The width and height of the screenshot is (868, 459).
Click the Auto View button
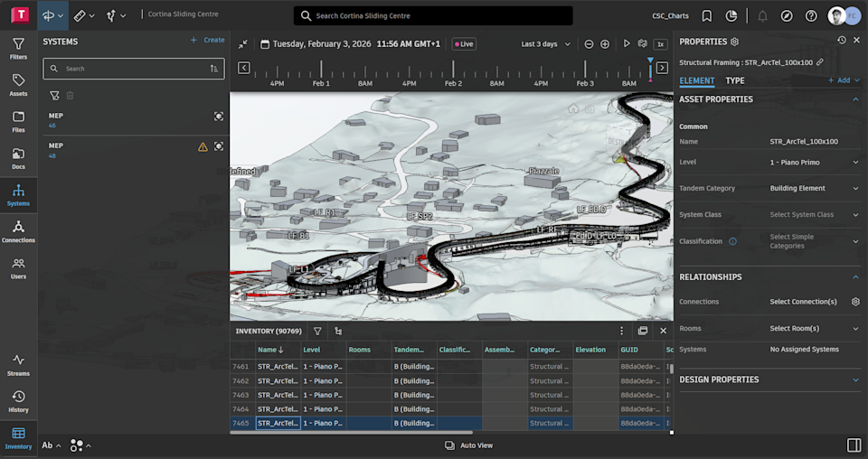468,445
